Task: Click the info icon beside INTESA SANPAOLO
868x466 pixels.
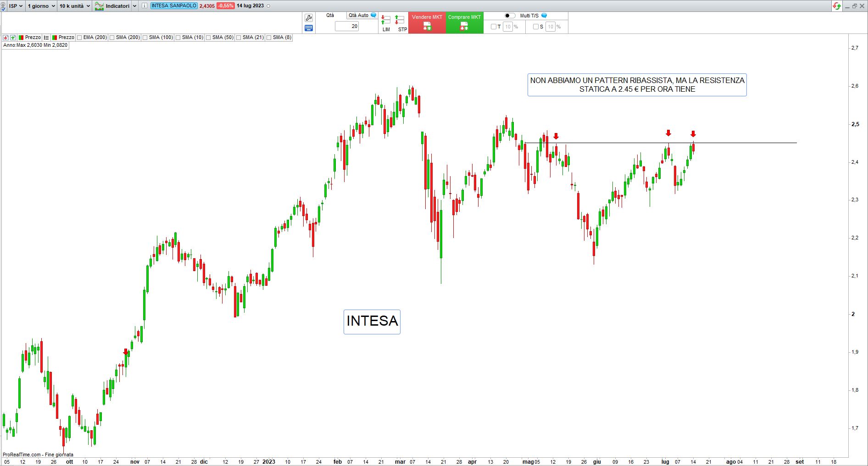Action: 145,6
